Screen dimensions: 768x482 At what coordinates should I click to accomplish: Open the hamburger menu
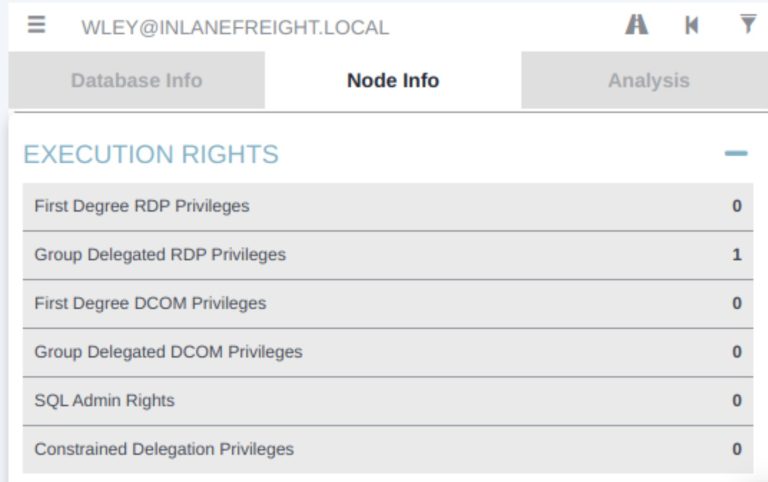pyautogui.click(x=37, y=25)
